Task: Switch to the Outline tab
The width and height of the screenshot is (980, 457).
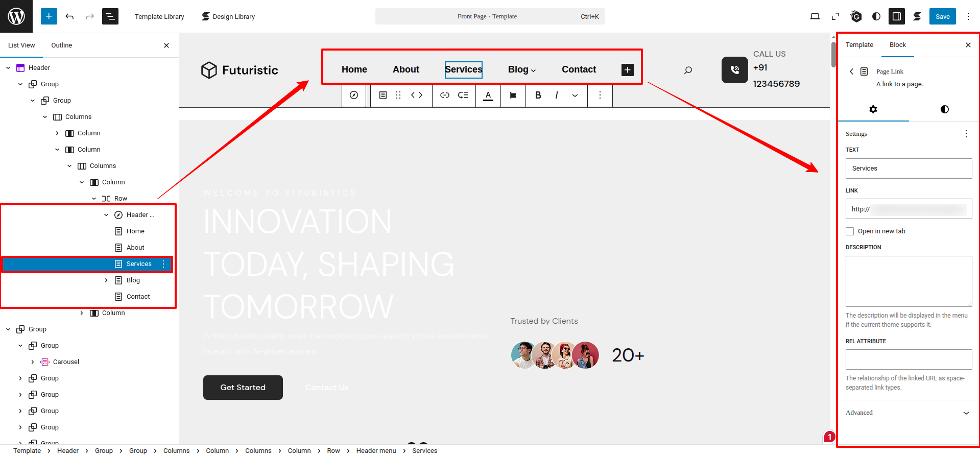Action: pos(61,45)
